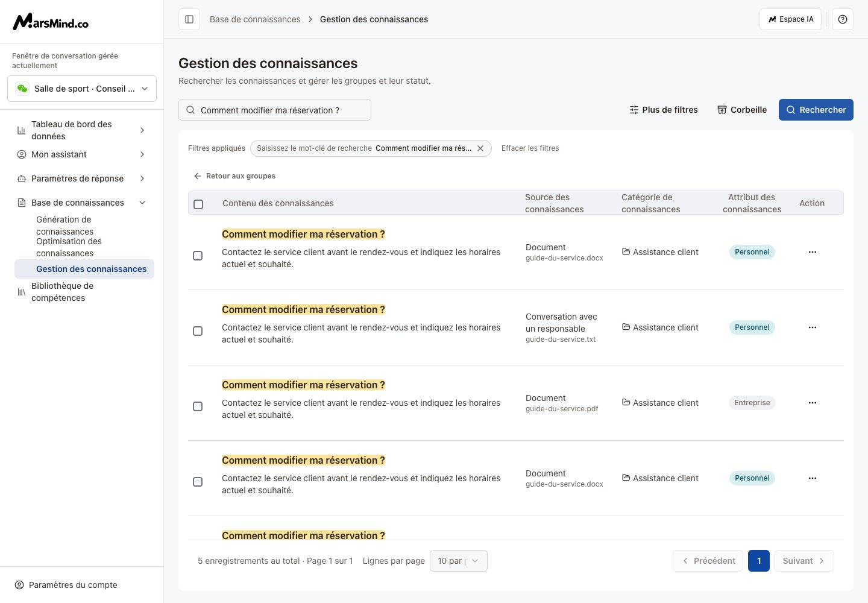Expand Tableau de bord des données chevron
868x603 pixels.
[142, 130]
